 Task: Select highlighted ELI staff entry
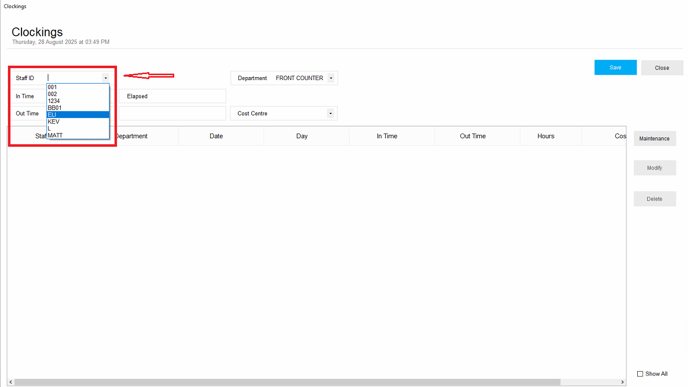point(78,115)
